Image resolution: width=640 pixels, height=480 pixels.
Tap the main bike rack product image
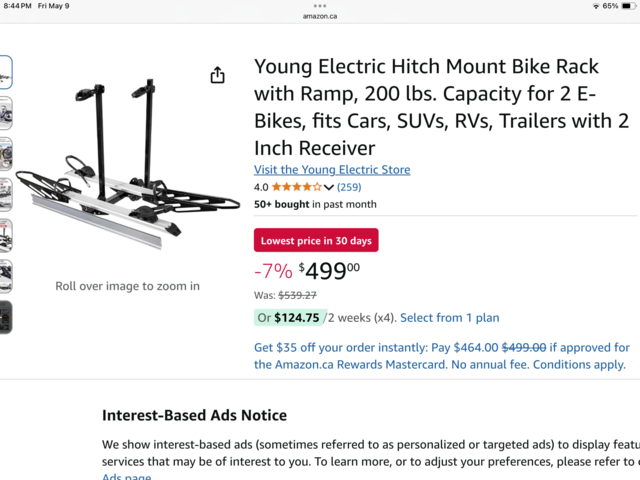click(128, 163)
